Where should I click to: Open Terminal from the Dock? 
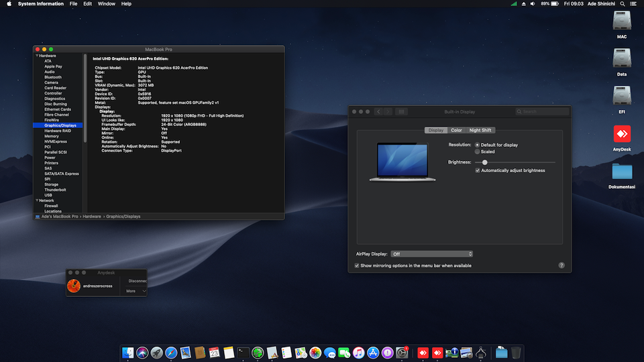point(243,353)
